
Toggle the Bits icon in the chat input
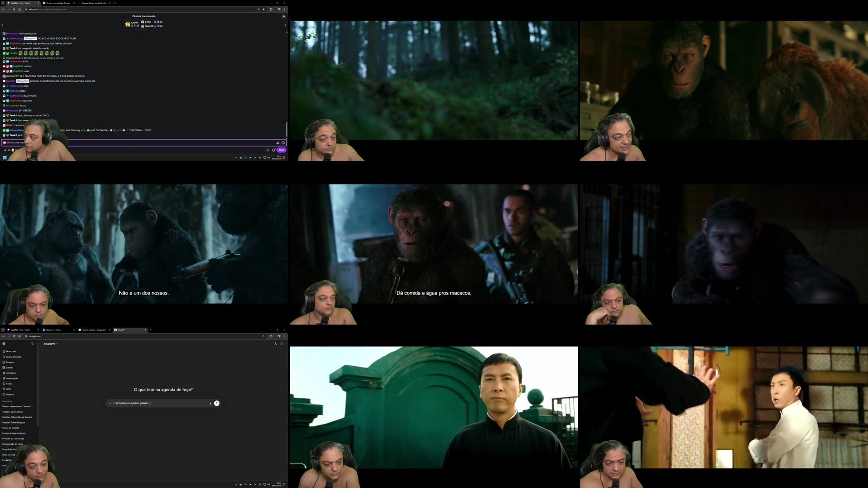[x=278, y=143]
